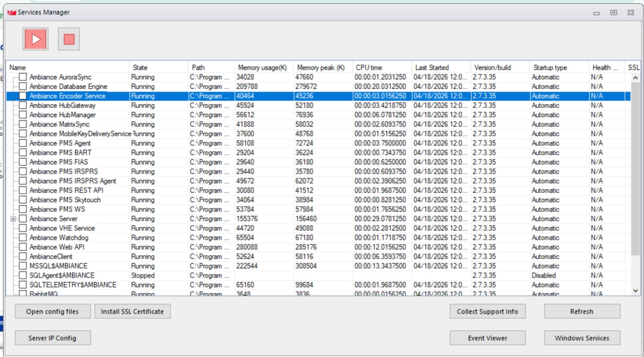
Task: Sort list by the State column header
Action: [140, 67]
